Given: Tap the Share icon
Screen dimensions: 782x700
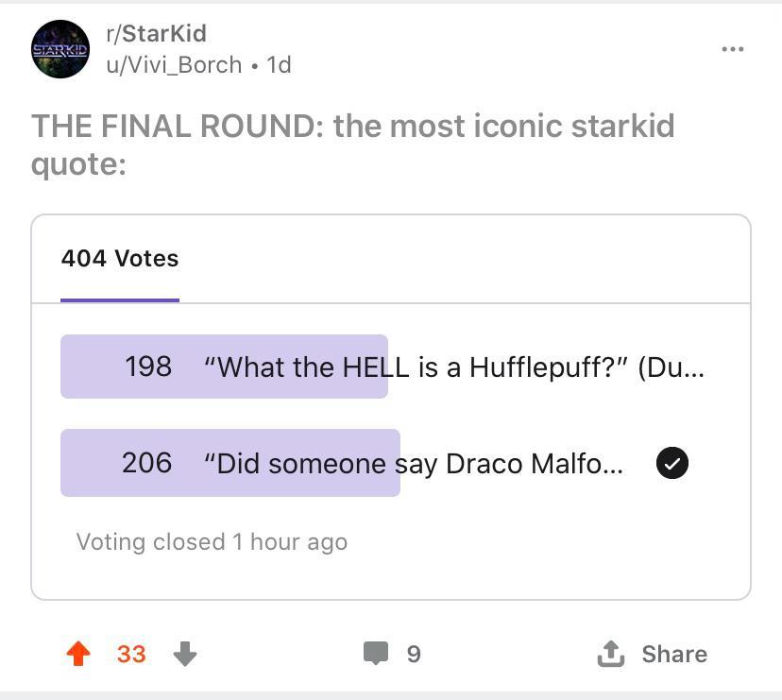Looking at the screenshot, I should tap(612, 653).
